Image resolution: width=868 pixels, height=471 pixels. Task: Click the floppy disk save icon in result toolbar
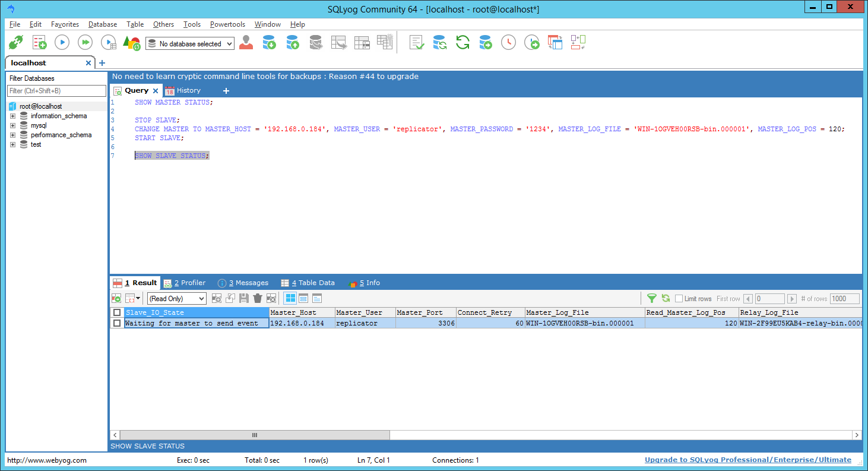pyautogui.click(x=244, y=298)
